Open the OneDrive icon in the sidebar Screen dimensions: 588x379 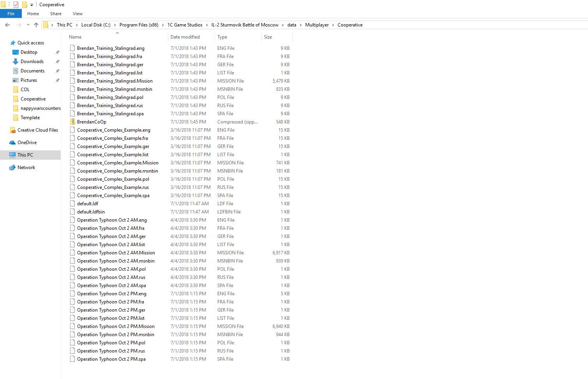pos(12,143)
